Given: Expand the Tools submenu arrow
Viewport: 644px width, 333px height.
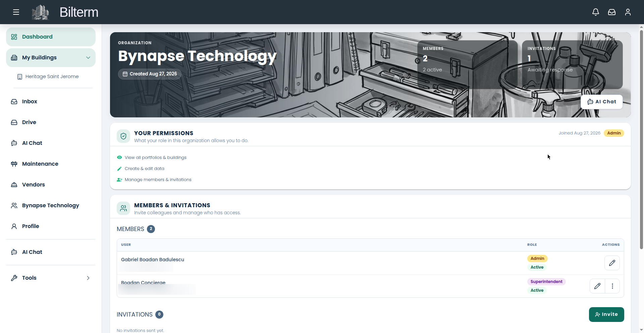Looking at the screenshot, I should click(88, 278).
